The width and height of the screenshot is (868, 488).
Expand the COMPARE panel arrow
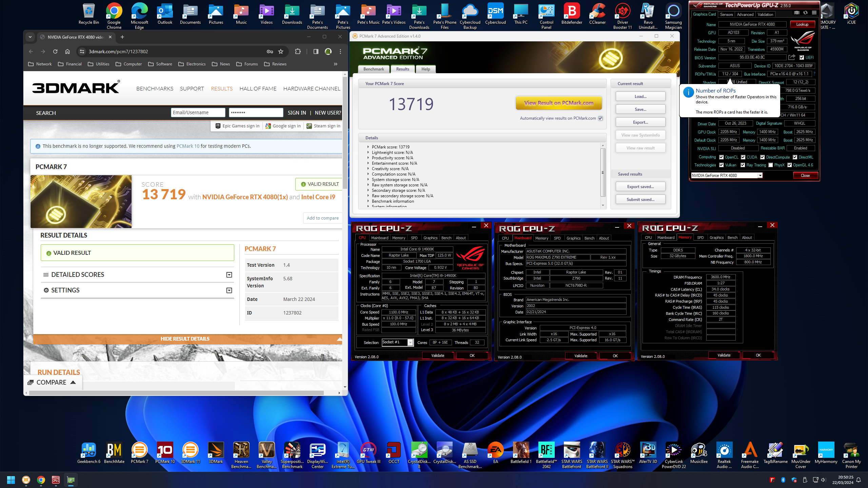coord(73,382)
